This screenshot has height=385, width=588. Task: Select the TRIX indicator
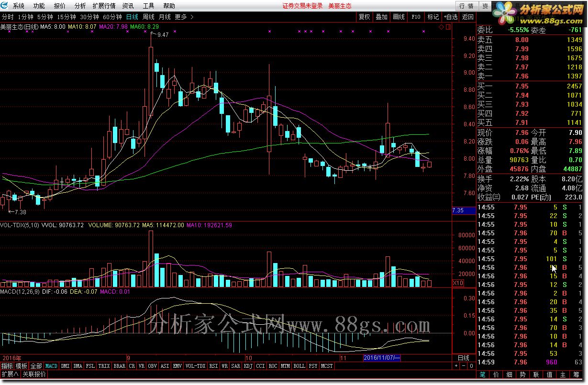coord(104,366)
